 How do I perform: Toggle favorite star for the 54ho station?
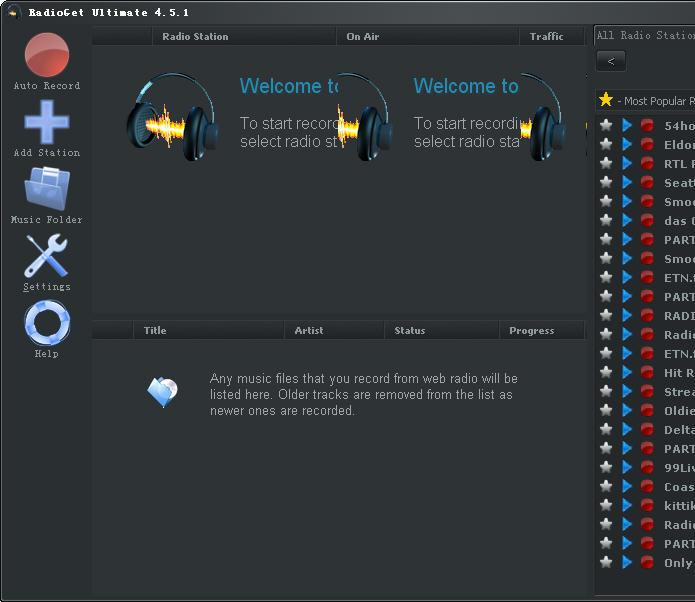tap(606, 126)
